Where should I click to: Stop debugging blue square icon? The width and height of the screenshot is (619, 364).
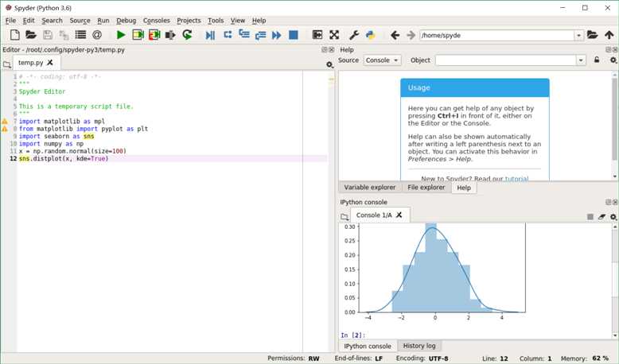pos(294,35)
